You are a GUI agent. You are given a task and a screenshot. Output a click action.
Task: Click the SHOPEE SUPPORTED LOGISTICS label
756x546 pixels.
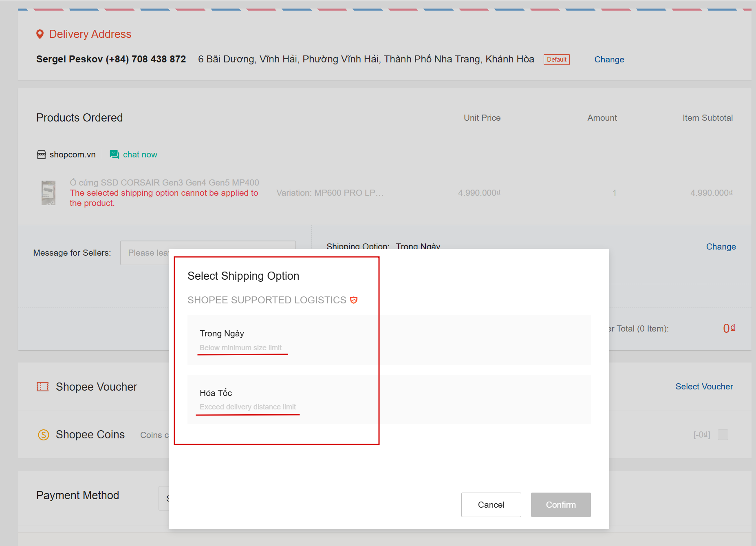click(x=267, y=300)
